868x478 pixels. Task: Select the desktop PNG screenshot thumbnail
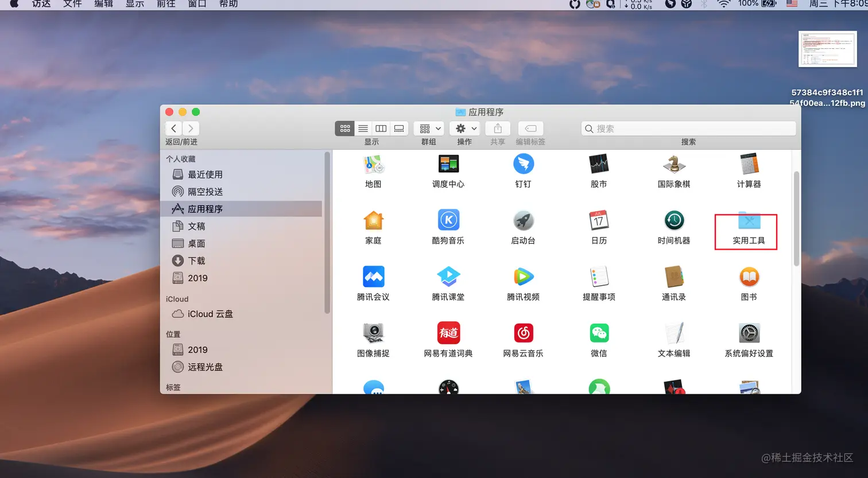point(827,49)
